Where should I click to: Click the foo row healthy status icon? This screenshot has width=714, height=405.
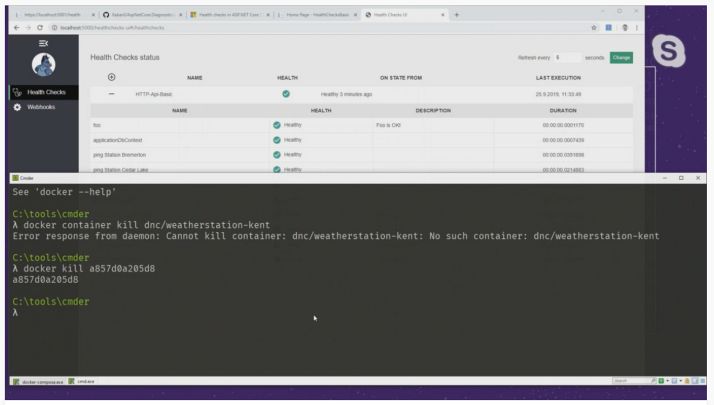click(276, 125)
